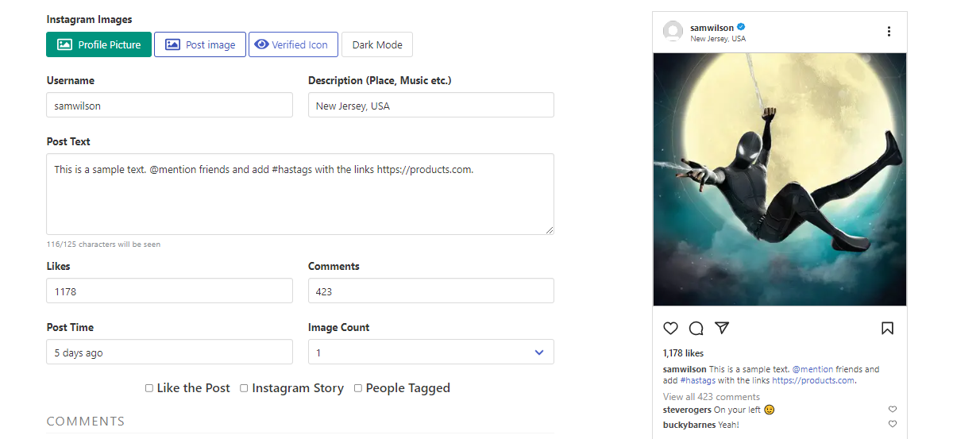Click the 1,178 likes text

click(x=683, y=353)
